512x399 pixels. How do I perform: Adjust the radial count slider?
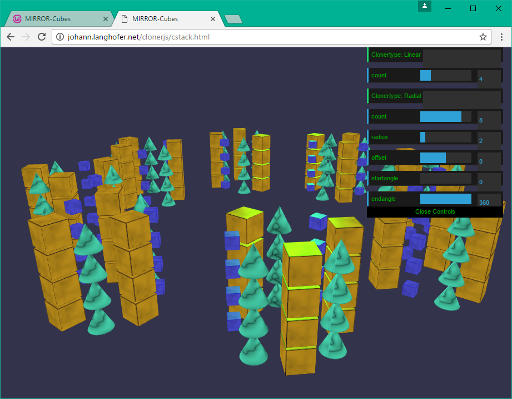click(446, 116)
